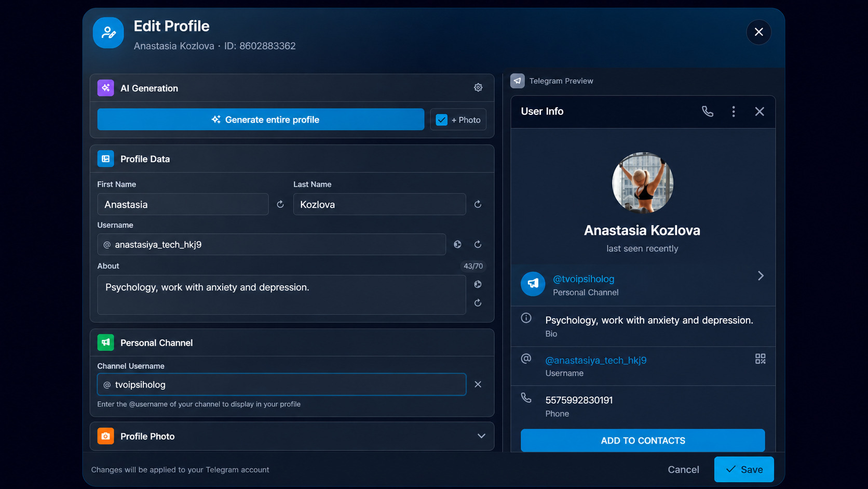Screen dimensions: 868x489
Task: Close the Edit Profile dialog
Action: (x=758, y=32)
